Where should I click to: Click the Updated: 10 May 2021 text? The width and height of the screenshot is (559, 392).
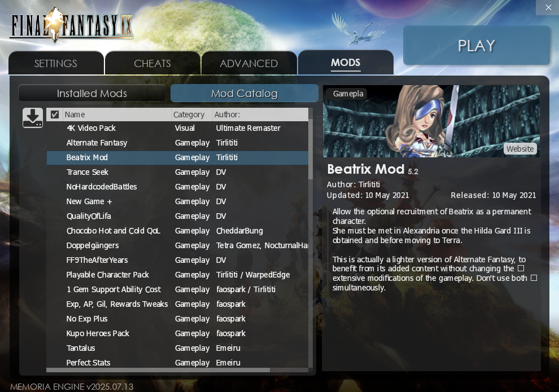click(x=368, y=195)
